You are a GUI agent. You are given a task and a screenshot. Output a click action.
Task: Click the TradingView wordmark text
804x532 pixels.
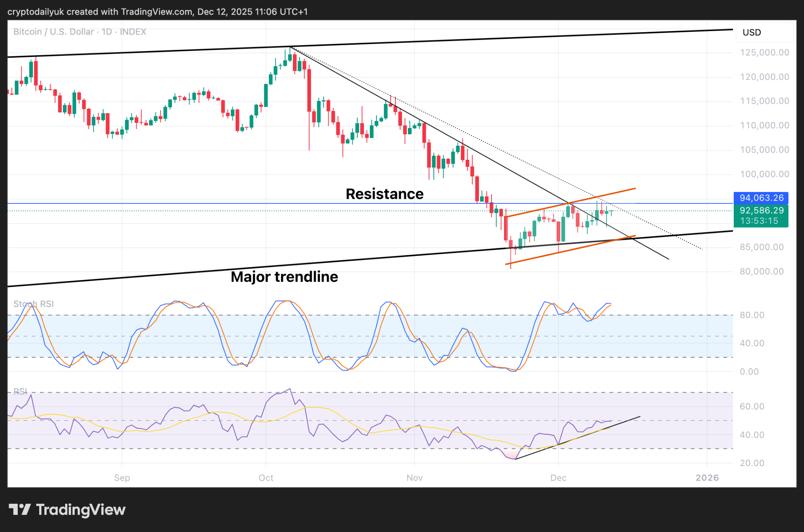pyautogui.click(x=81, y=510)
